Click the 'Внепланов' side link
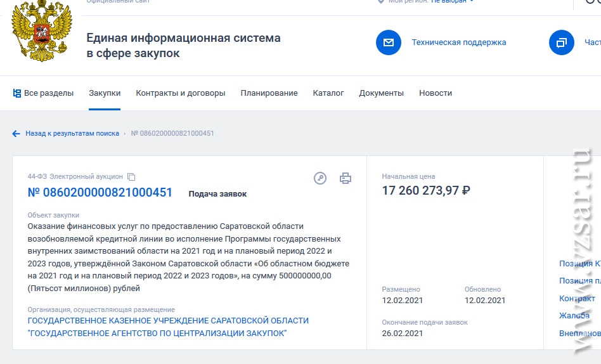 pos(580,334)
